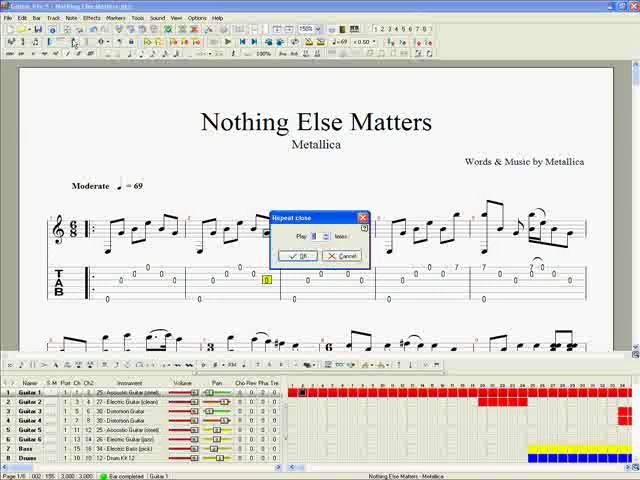Close the Repeat close dialog with X

tap(363, 218)
